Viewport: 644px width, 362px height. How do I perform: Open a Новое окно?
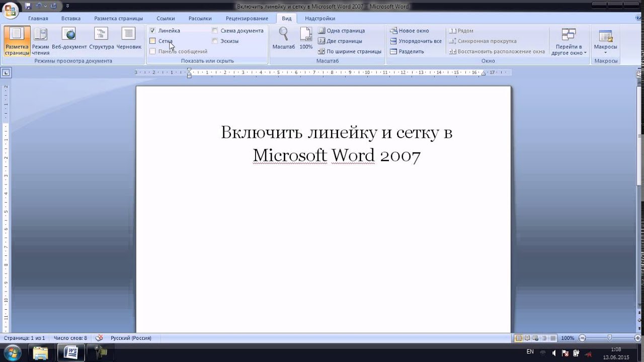point(410,31)
